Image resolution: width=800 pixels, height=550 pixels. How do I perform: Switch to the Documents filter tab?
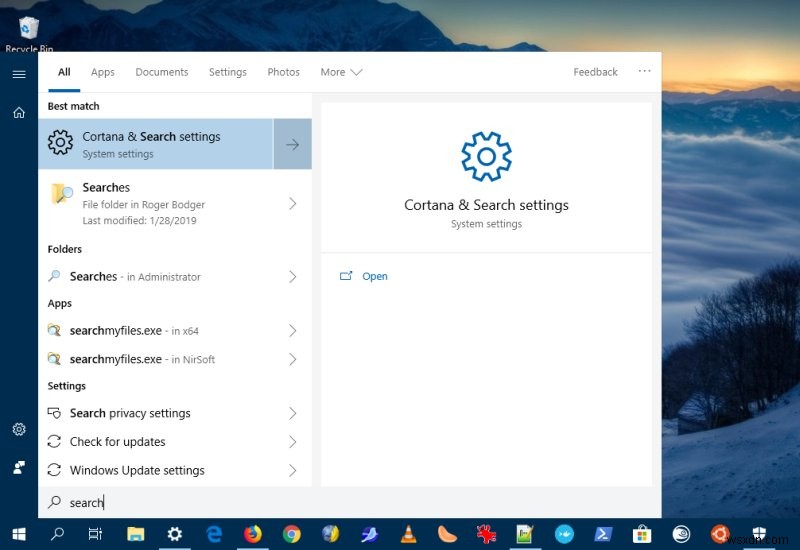162,72
